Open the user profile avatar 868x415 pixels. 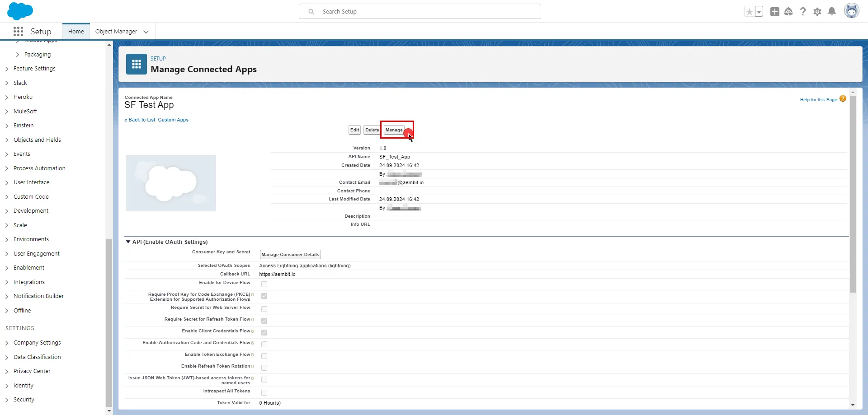point(852,11)
